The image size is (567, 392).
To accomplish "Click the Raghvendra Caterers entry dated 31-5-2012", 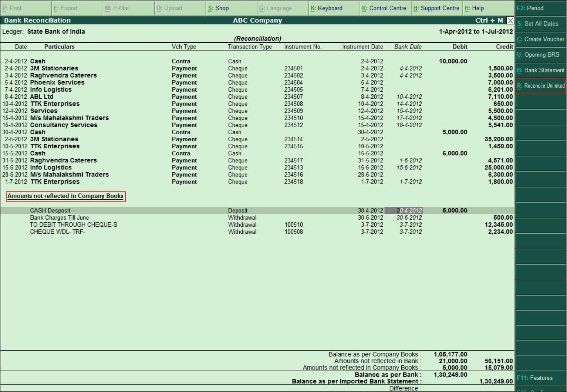I will 257,160.
